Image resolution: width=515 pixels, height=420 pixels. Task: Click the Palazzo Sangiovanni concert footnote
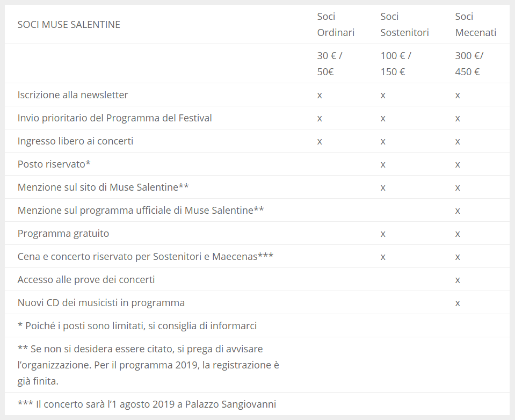coord(147,404)
